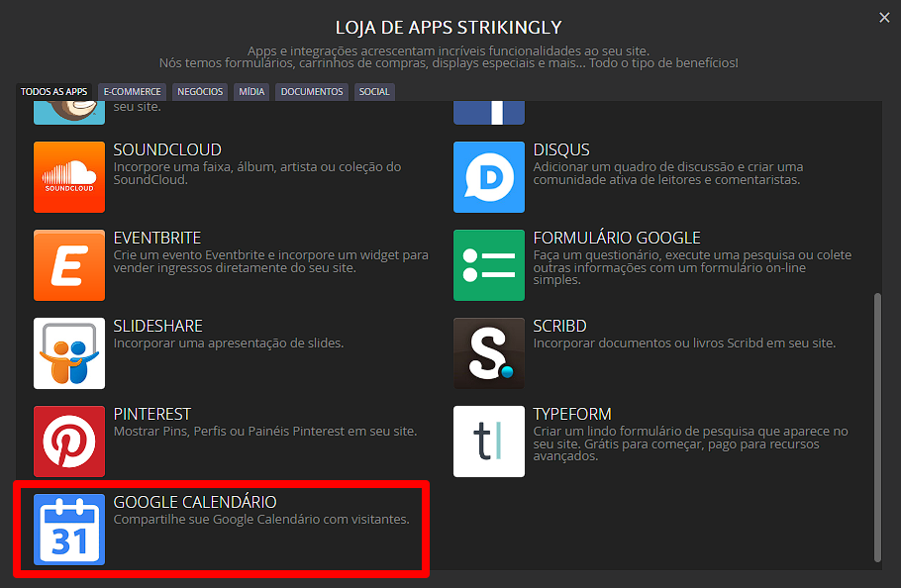This screenshot has height=588, width=901.
Task: Choose the Scribd app icon
Action: 489,353
